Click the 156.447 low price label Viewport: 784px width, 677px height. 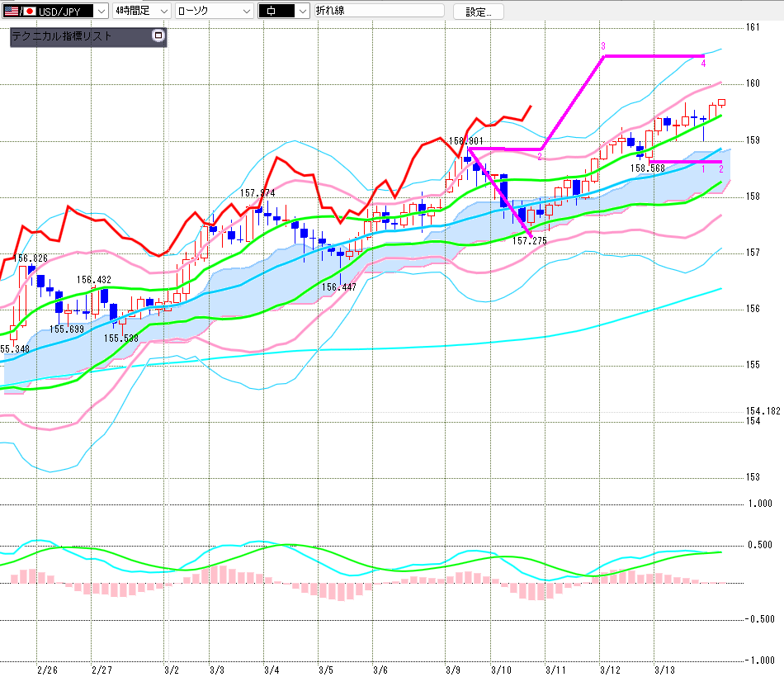[x=339, y=287]
